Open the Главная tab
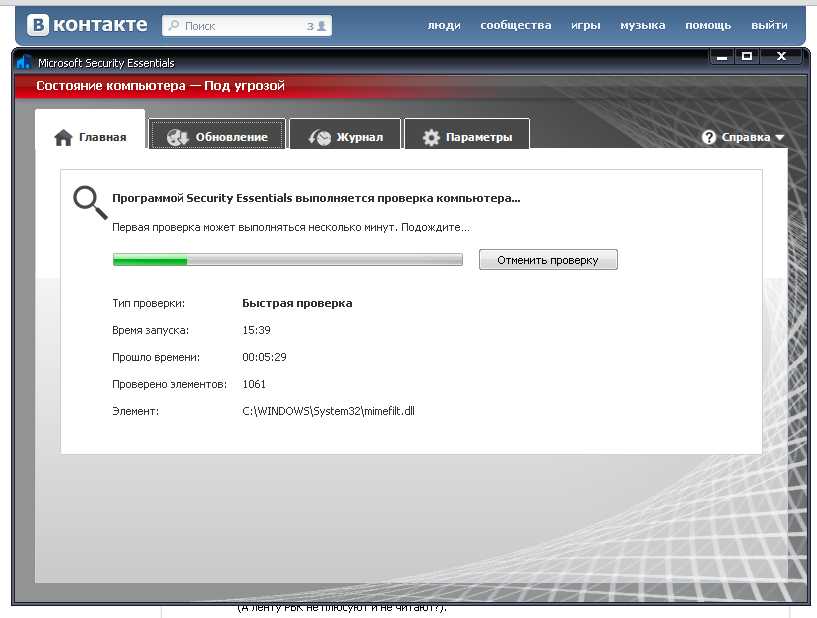This screenshot has height=618, width=817. click(90, 129)
